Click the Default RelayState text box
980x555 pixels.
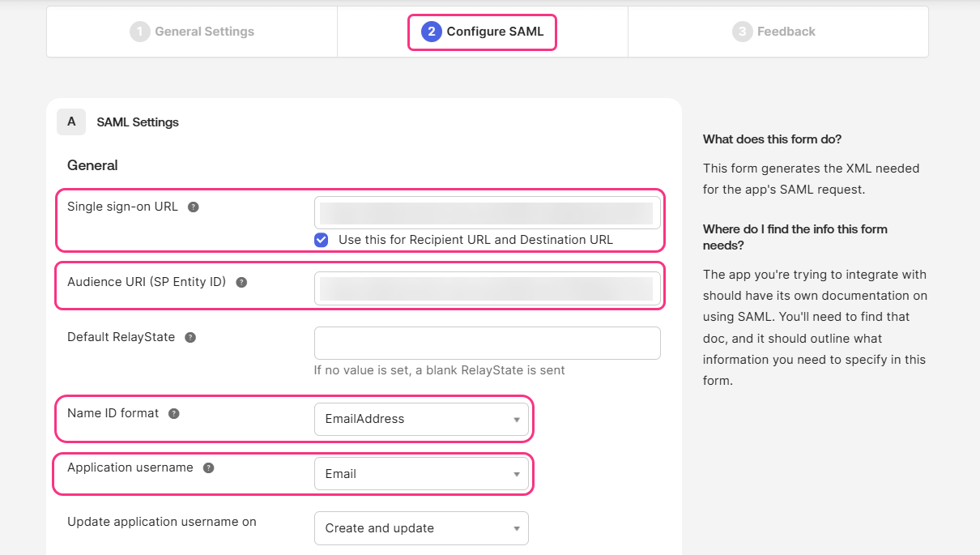[x=488, y=343]
